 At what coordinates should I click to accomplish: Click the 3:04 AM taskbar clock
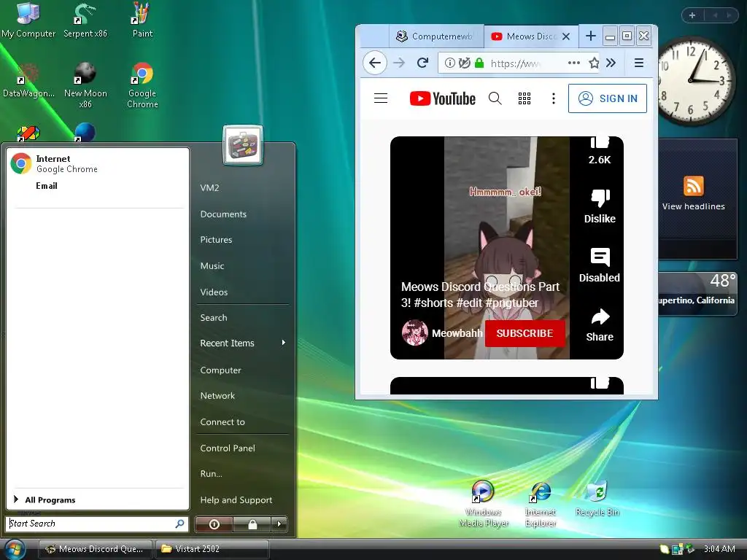(719, 548)
